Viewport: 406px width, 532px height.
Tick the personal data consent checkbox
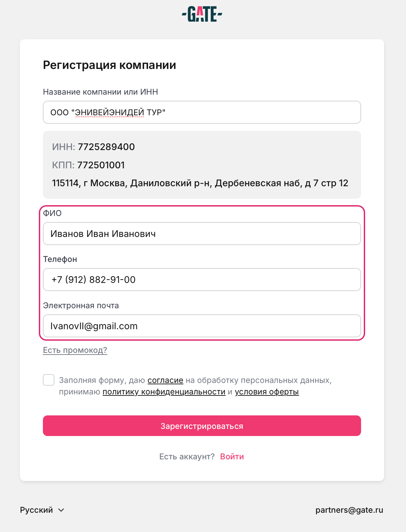(49, 380)
